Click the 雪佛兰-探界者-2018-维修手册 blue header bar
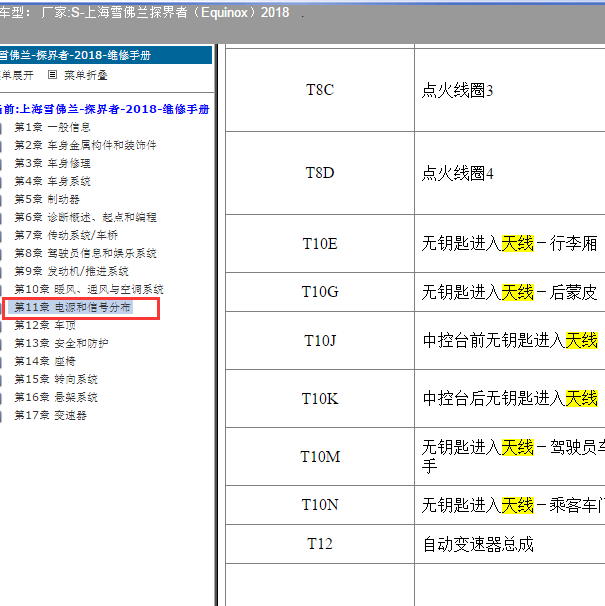This screenshot has height=606, width=605. [x=106, y=55]
